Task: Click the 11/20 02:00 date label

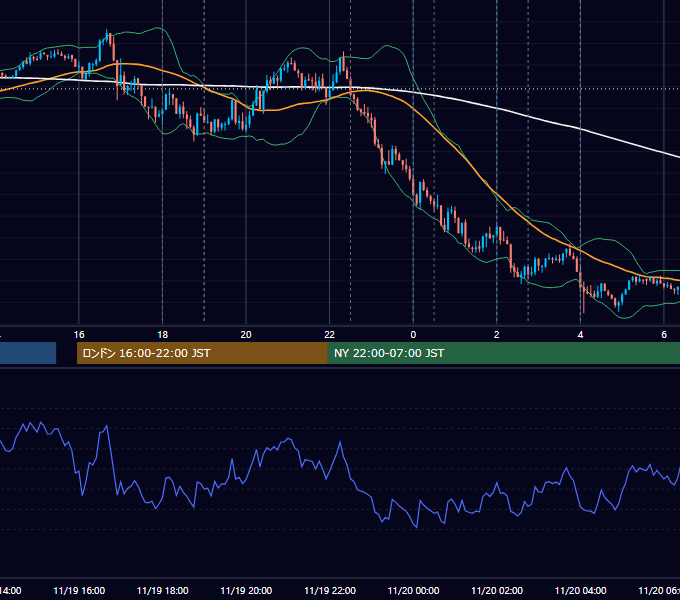Action: click(x=497, y=591)
